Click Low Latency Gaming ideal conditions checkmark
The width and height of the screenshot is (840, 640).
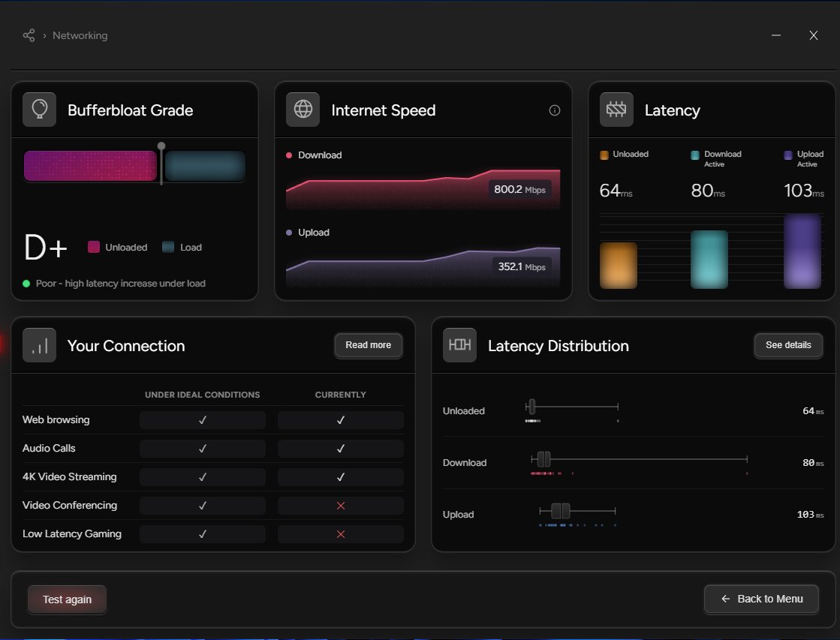[203, 534]
